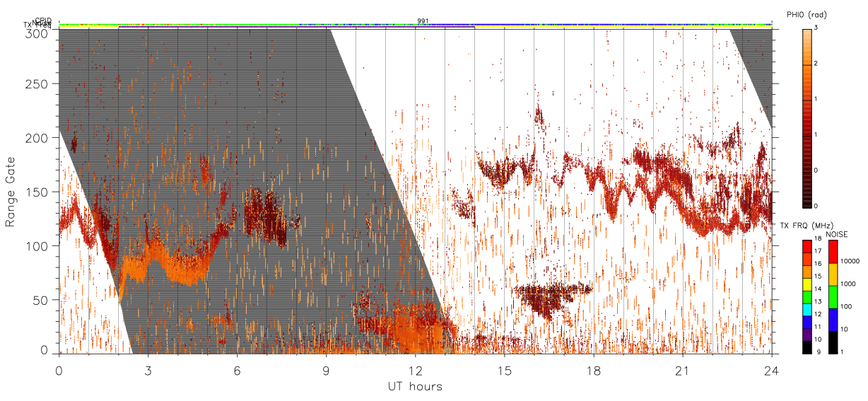Click the '3' tick label on the UT hours axis
This screenshot has height=401, width=868.
click(148, 371)
